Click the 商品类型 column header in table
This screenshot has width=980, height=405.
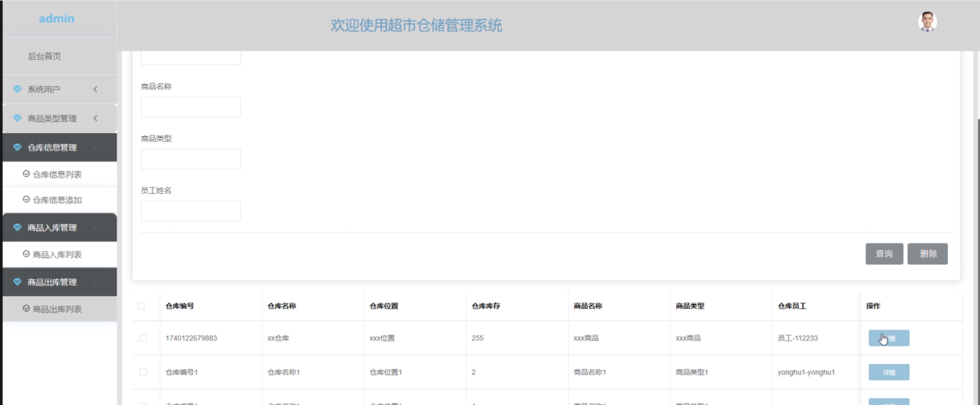coord(690,306)
